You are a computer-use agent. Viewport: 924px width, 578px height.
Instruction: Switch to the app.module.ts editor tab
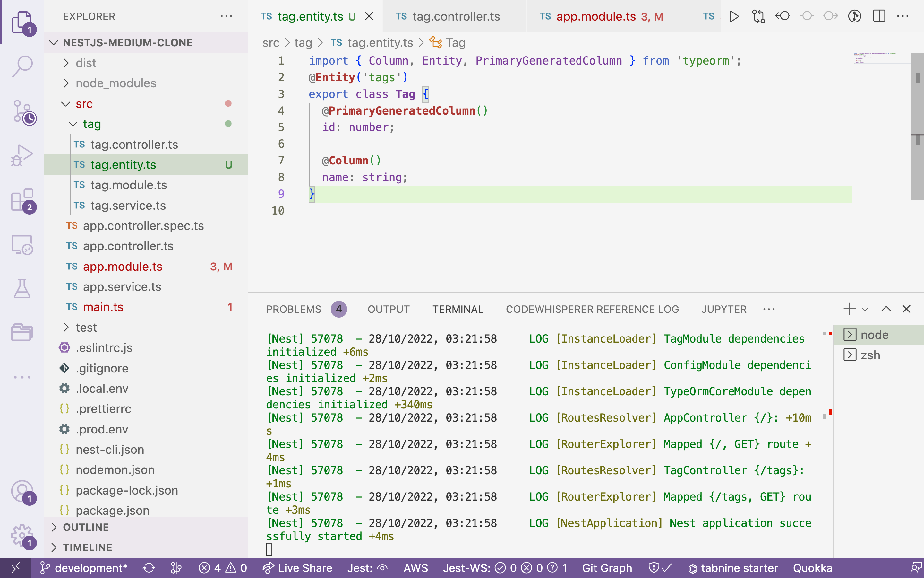coord(609,16)
